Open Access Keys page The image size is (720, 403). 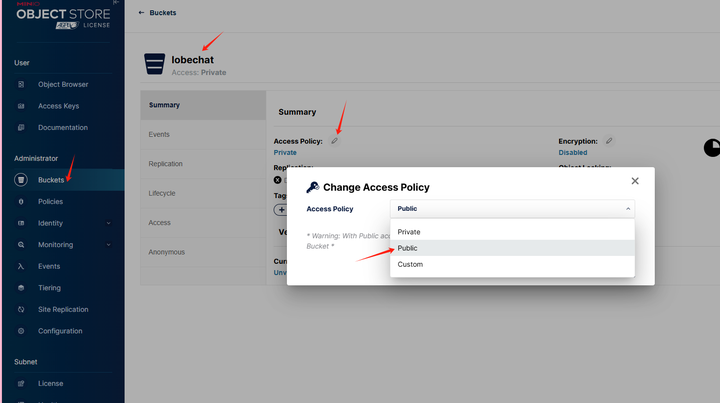coord(58,106)
